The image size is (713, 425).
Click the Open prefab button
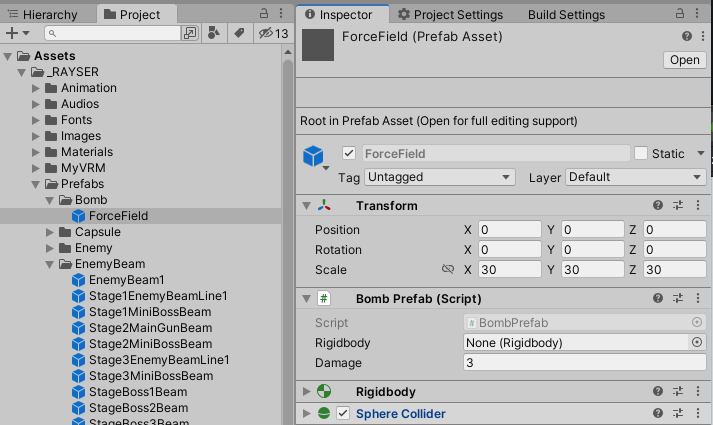click(684, 60)
